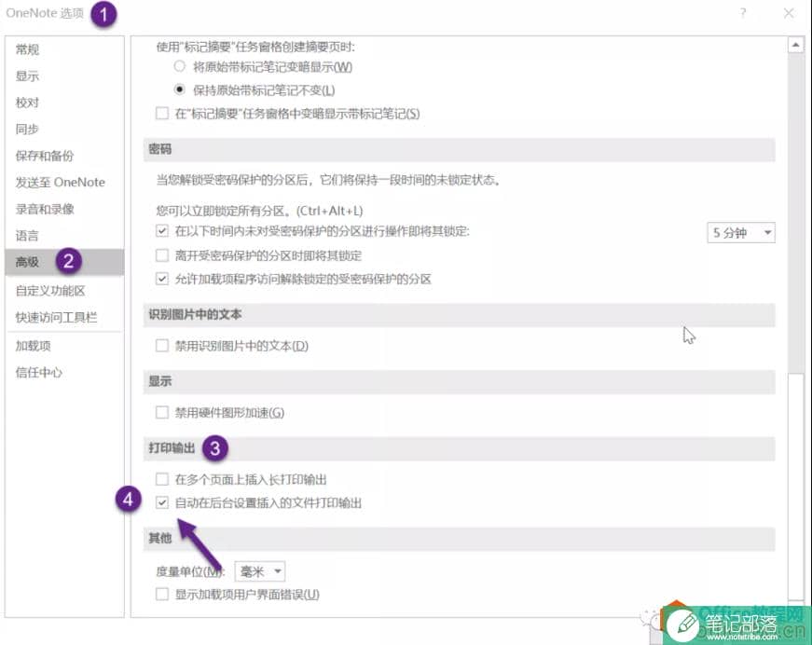Open the 校对 settings page
812x645 pixels.
click(x=27, y=103)
